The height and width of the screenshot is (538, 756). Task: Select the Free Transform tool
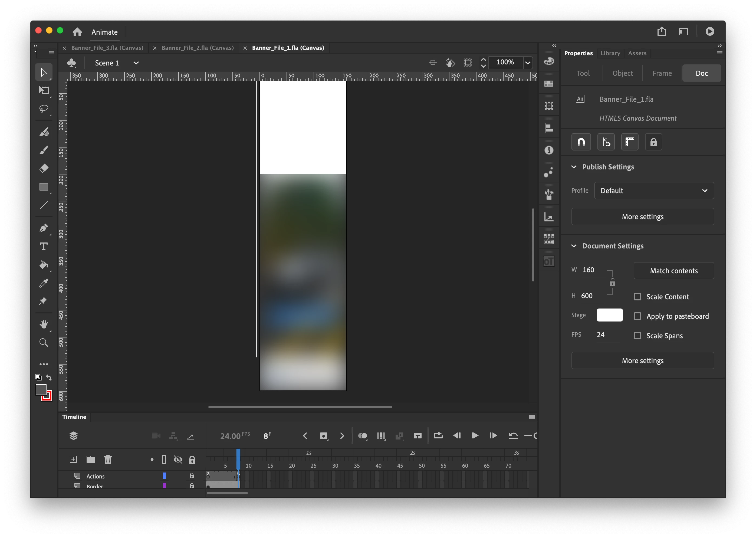[x=44, y=90]
